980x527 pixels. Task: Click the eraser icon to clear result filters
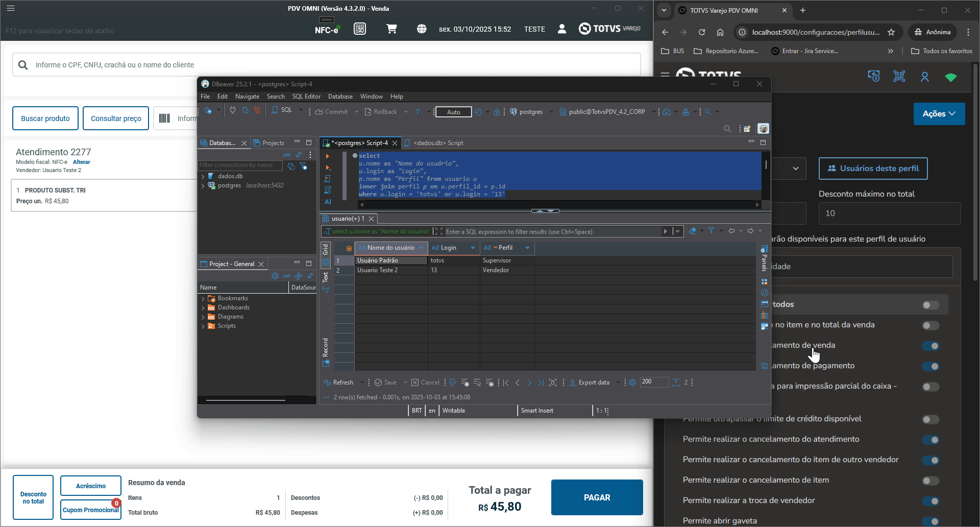pos(693,231)
